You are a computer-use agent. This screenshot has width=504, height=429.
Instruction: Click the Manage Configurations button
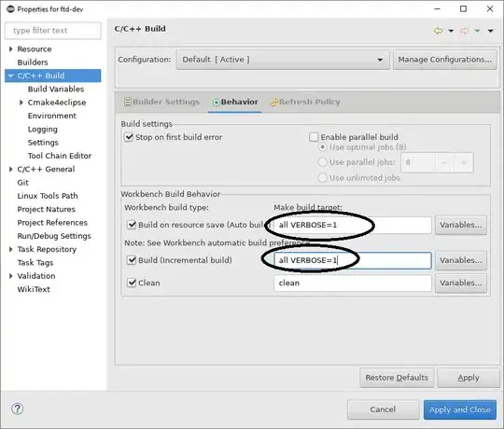coord(445,60)
